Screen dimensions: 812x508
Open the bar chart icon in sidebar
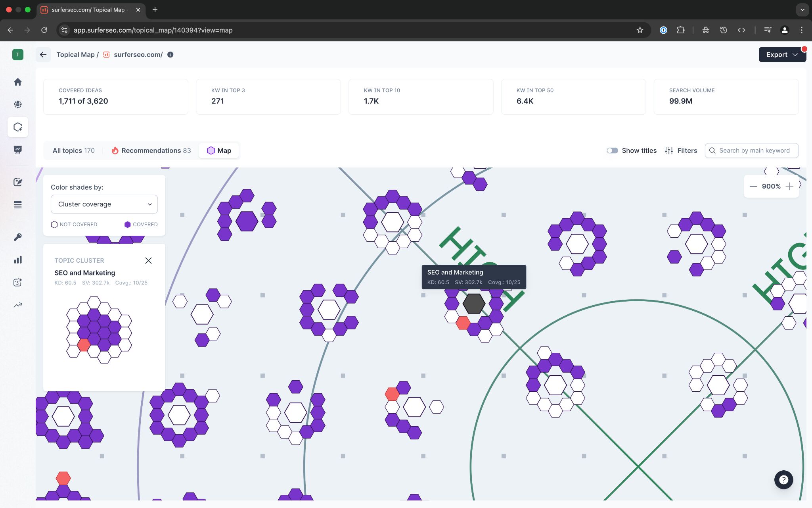tap(17, 260)
